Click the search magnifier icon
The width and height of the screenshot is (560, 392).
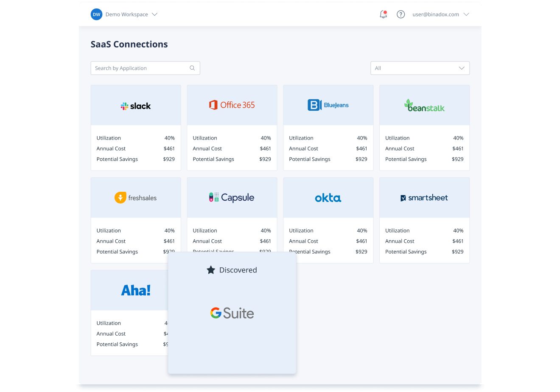[192, 68]
